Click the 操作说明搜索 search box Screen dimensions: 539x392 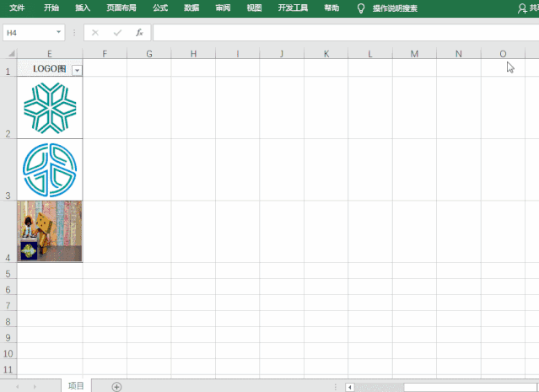[x=395, y=8]
